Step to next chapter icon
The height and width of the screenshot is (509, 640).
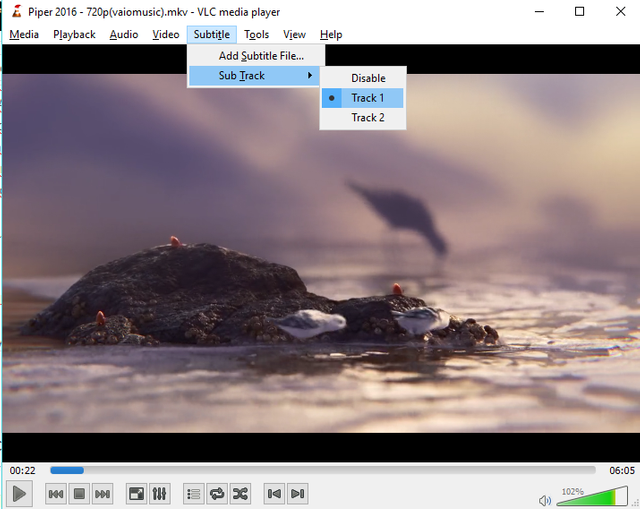click(x=298, y=494)
